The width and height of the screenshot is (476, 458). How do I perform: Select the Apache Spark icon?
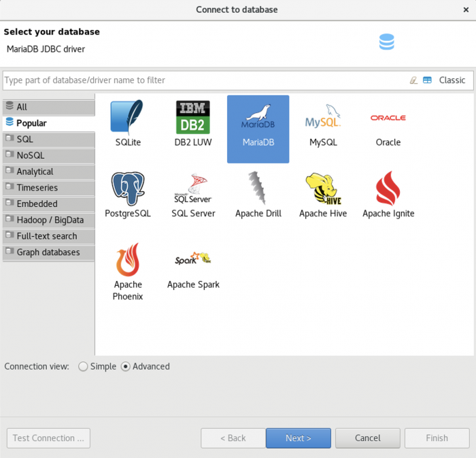pyautogui.click(x=193, y=259)
